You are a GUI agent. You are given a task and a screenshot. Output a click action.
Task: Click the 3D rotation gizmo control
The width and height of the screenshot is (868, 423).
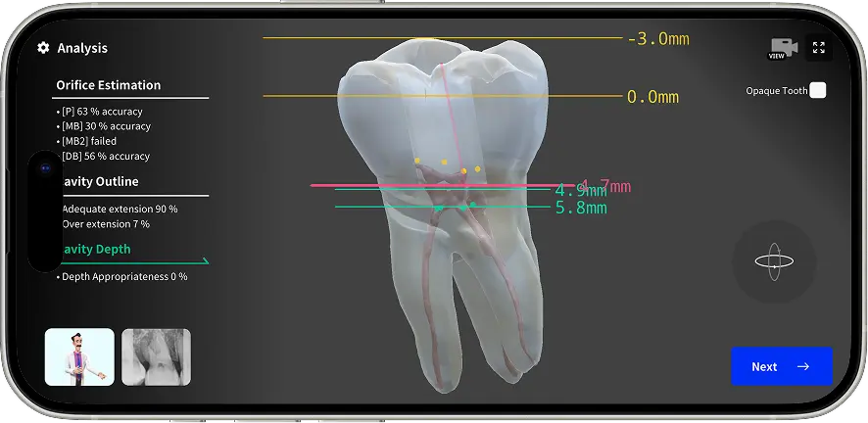point(774,261)
